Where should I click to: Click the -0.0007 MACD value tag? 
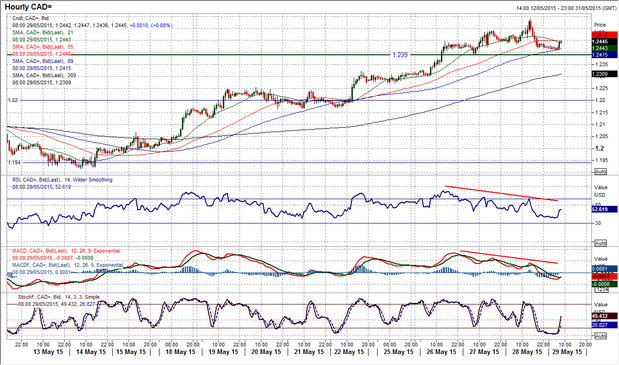click(605, 277)
